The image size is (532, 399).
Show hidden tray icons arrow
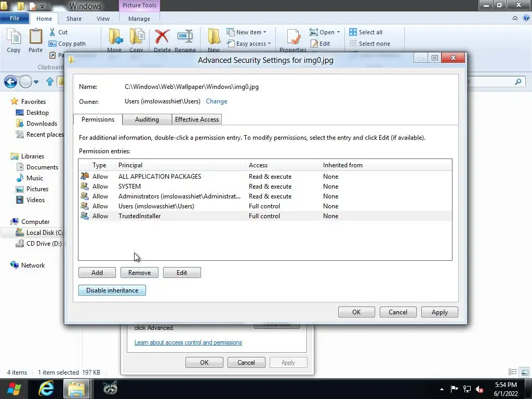tap(442, 389)
